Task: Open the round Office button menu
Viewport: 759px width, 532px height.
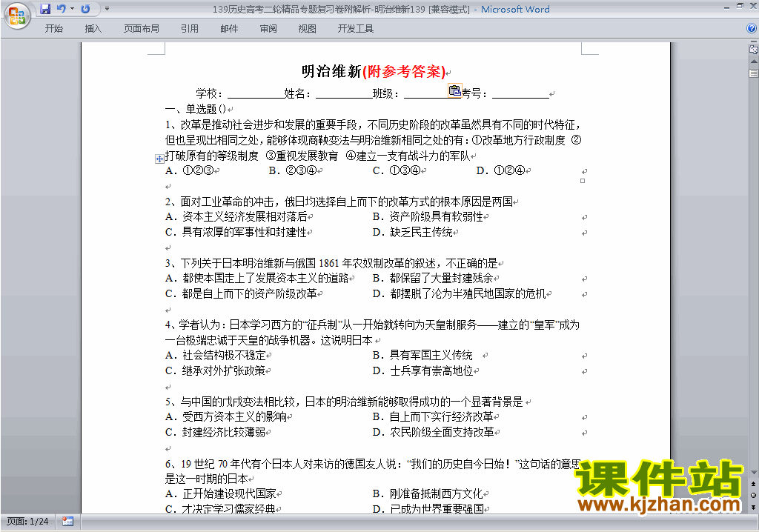Action: click(17, 16)
